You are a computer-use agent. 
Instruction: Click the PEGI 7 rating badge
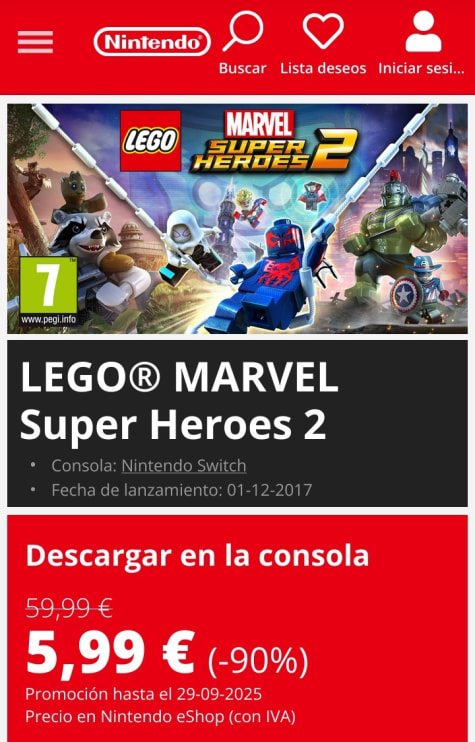(x=49, y=291)
